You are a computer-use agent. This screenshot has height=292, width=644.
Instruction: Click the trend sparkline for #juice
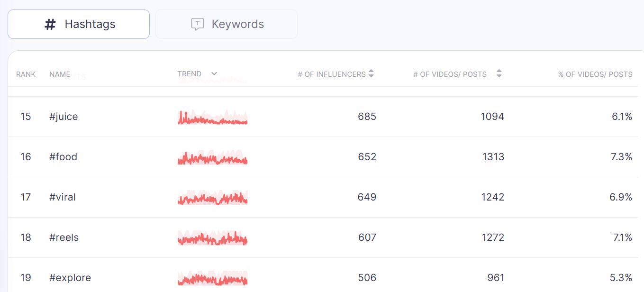coord(213,118)
